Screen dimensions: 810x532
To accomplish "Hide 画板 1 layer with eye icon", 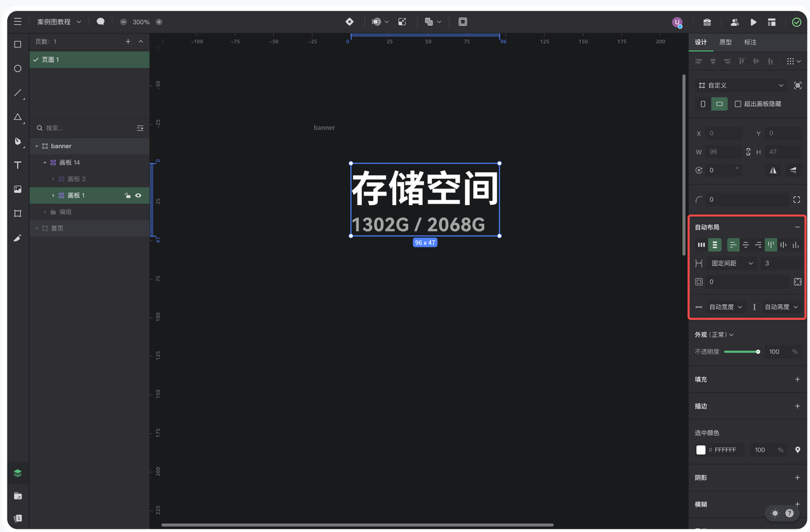I will [x=138, y=195].
